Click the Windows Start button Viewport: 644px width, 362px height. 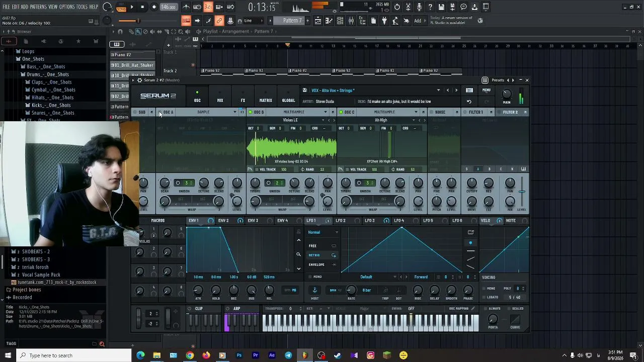point(8,355)
